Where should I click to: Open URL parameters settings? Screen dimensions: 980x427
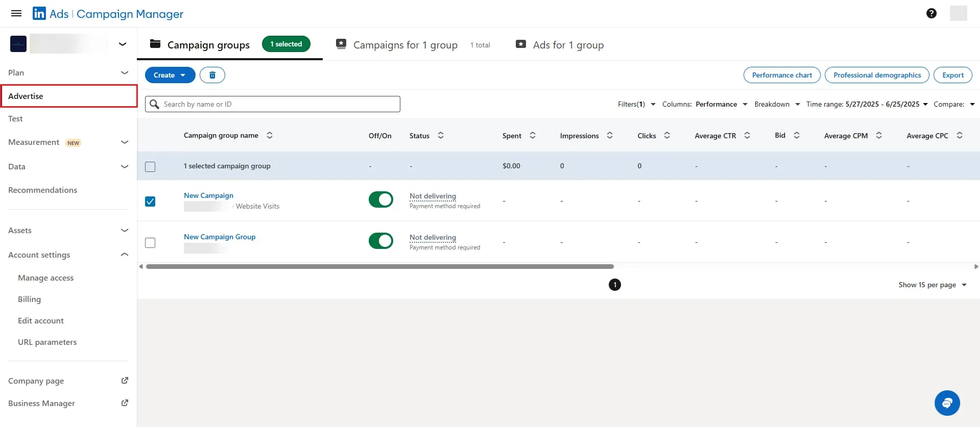47,342
